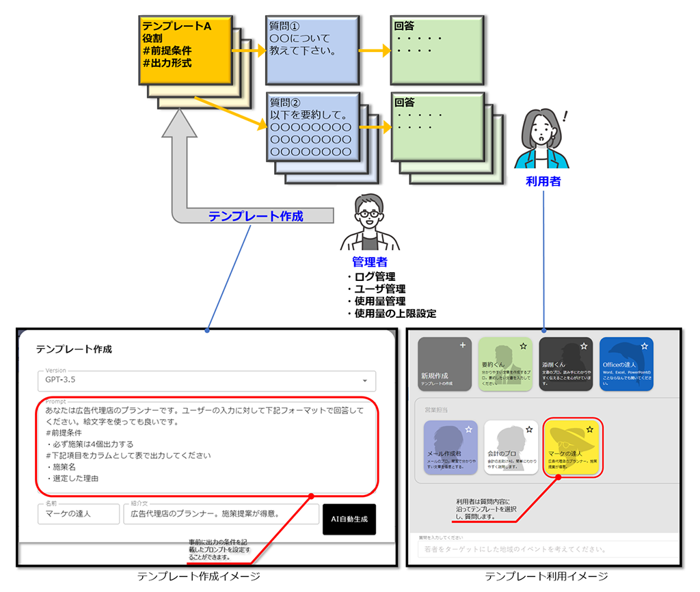Open the Version dropdown arrow
Image resolution: width=700 pixels, height=592 pixels.
tap(365, 380)
